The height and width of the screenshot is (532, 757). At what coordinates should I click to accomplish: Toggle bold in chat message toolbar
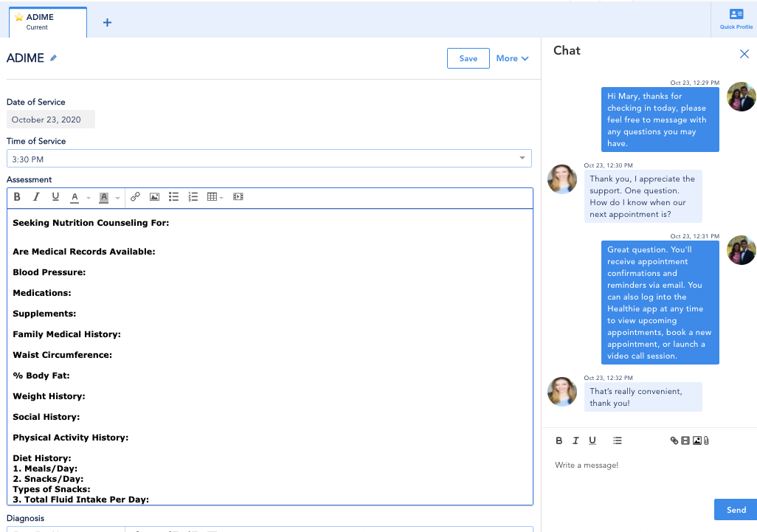(x=559, y=441)
